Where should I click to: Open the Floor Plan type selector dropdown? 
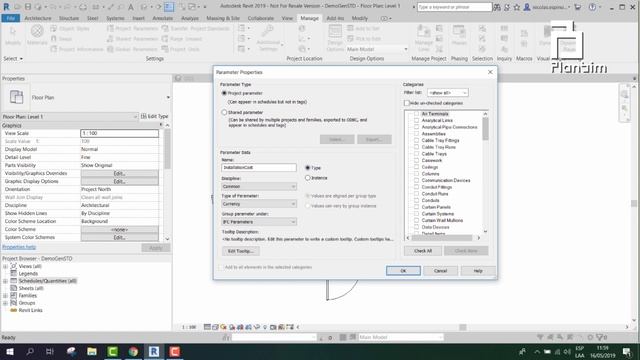pos(168,98)
